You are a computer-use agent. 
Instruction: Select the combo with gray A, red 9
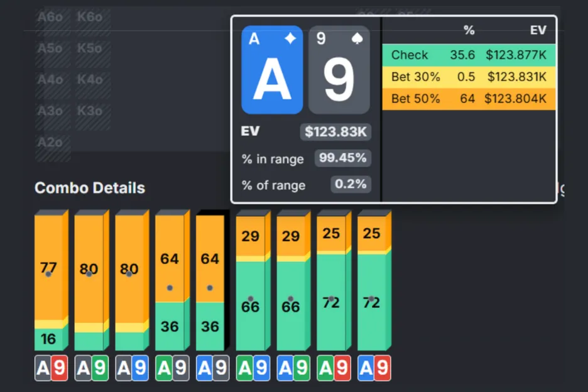pos(51,368)
